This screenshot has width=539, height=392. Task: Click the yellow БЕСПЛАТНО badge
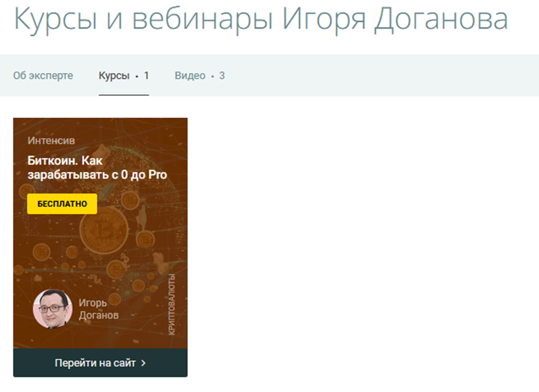62,204
